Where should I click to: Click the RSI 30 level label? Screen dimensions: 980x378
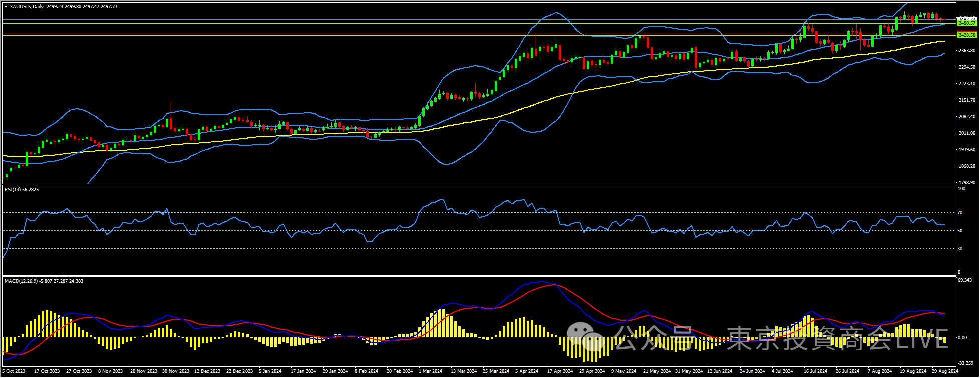coord(960,249)
